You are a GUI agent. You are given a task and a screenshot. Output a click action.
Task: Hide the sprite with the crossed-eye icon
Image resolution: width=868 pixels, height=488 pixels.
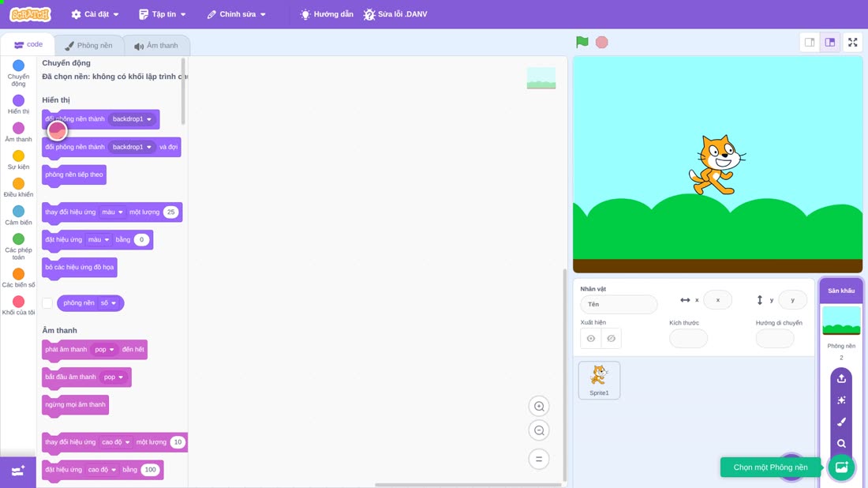pos(611,339)
